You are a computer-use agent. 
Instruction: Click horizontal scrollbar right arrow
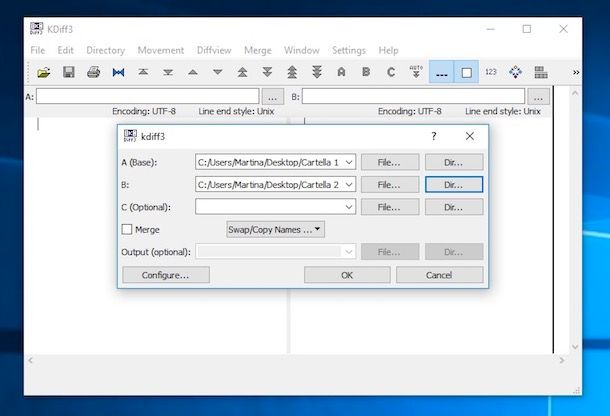[561, 360]
